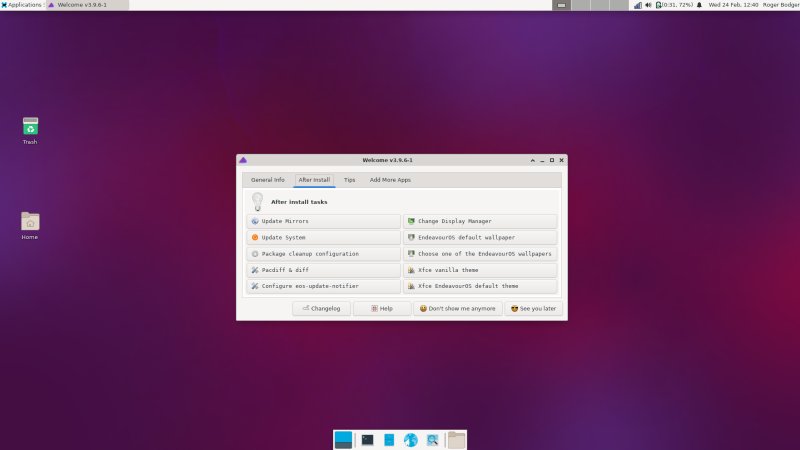This screenshot has width=800, height=450.
Task: Click the clock showing Wed 24 Feb
Action: tap(733, 5)
